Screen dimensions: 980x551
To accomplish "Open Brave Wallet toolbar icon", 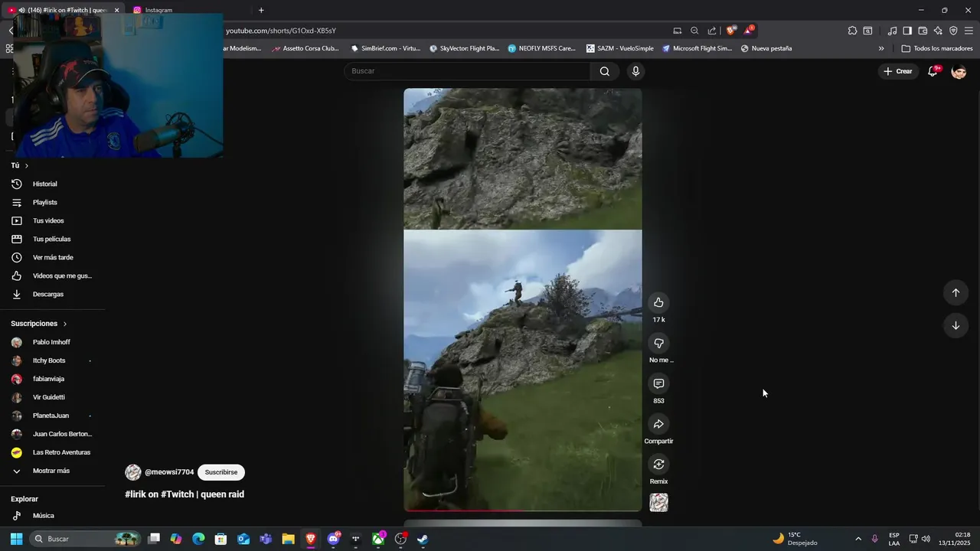I will click(923, 31).
